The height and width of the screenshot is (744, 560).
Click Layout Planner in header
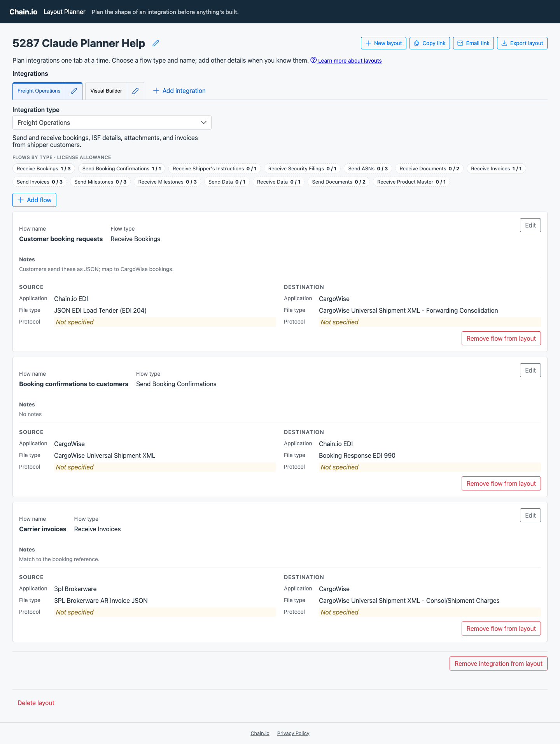pos(64,12)
